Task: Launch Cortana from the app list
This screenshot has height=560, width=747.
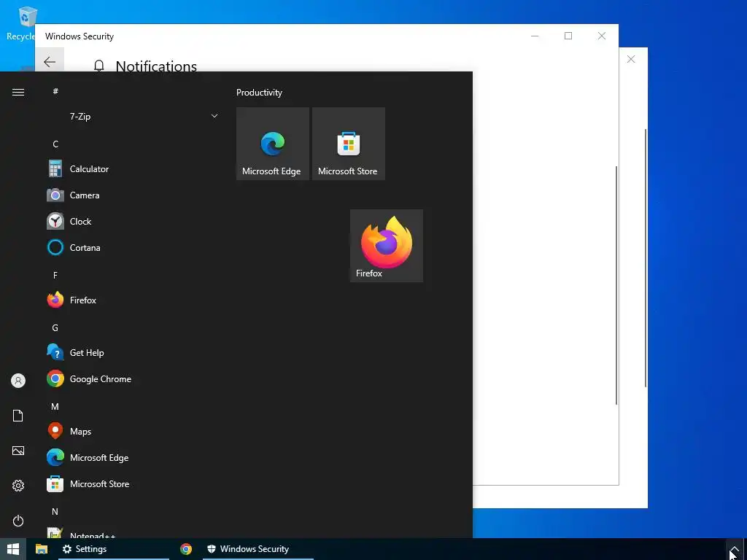Action: [x=132, y=248]
